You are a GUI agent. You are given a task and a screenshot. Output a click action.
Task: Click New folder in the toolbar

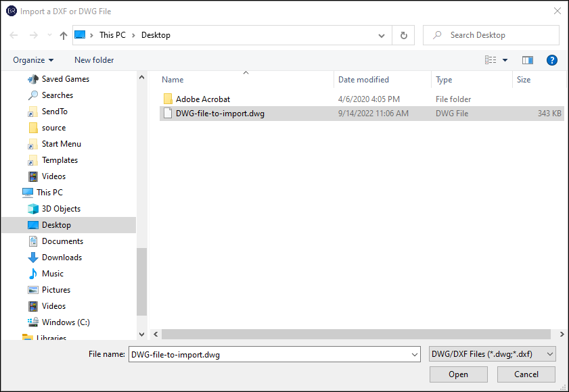(x=94, y=60)
